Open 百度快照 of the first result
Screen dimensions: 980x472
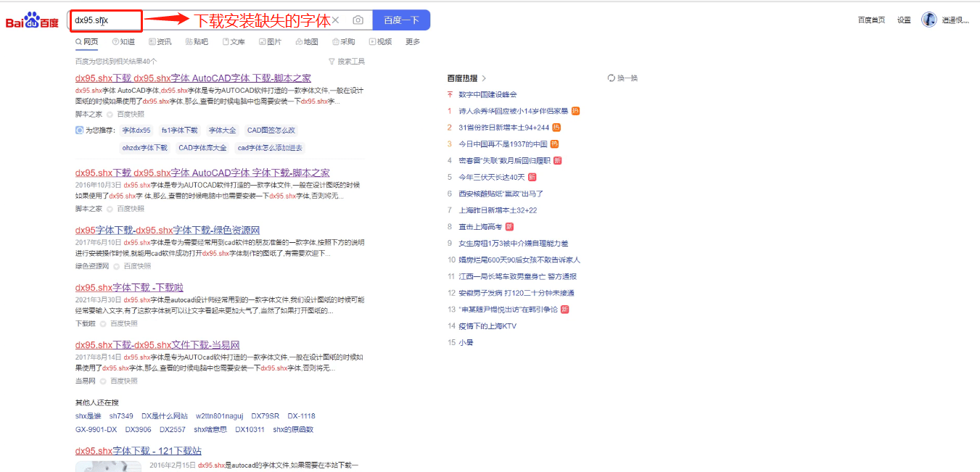pos(131,115)
